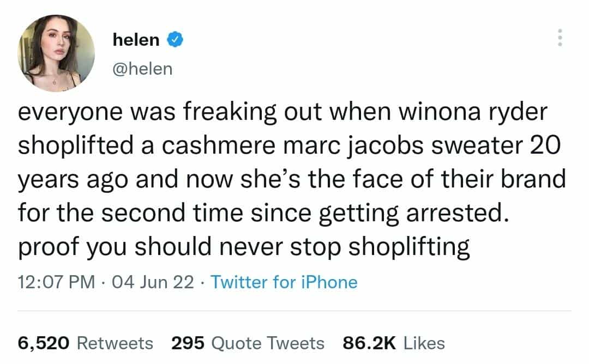
Task: View the 86.2K likes count
Action: click(x=369, y=343)
